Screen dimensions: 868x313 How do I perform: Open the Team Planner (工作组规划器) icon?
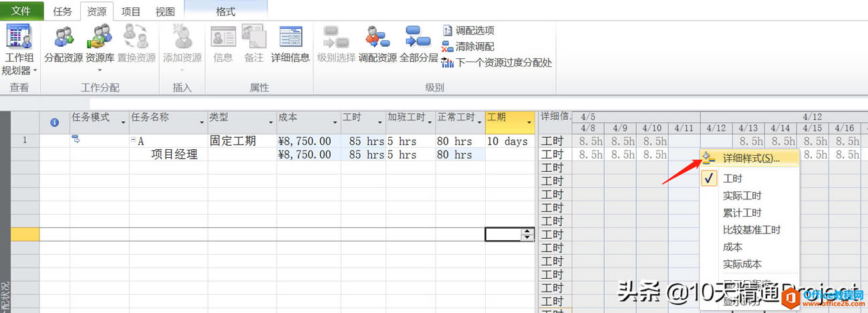(x=19, y=38)
